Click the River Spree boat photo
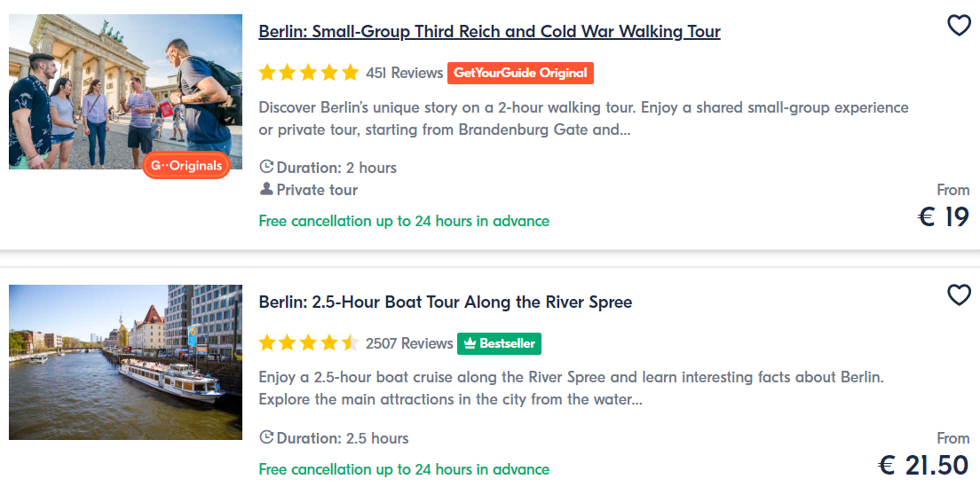Screen dimensions: 980x487 click(x=125, y=362)
